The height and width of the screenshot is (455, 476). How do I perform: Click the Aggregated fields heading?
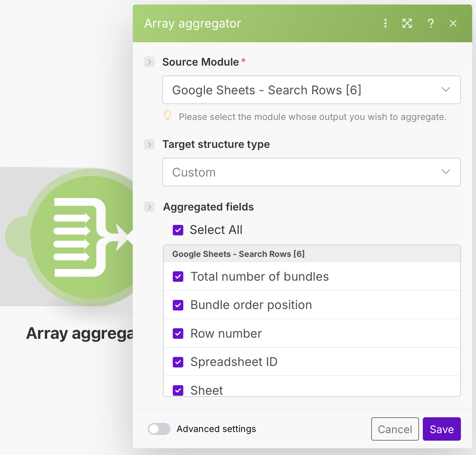[x=208, y=207]
